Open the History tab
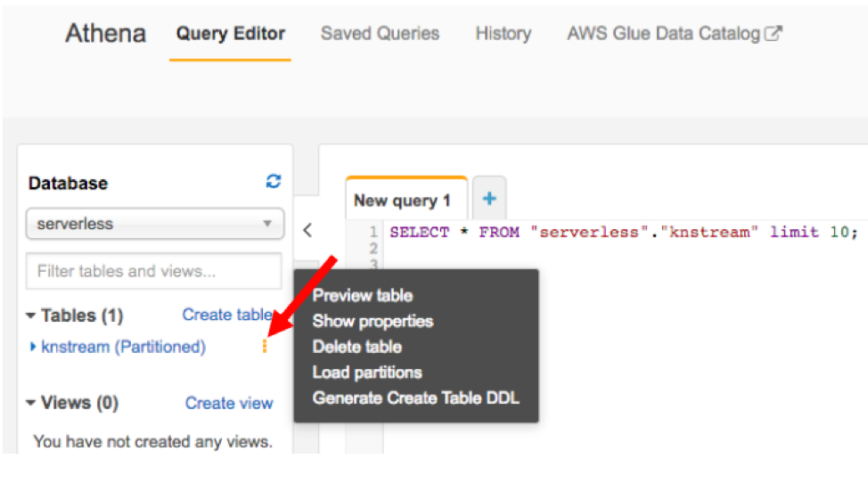868x484 pixels. point(503,34)
